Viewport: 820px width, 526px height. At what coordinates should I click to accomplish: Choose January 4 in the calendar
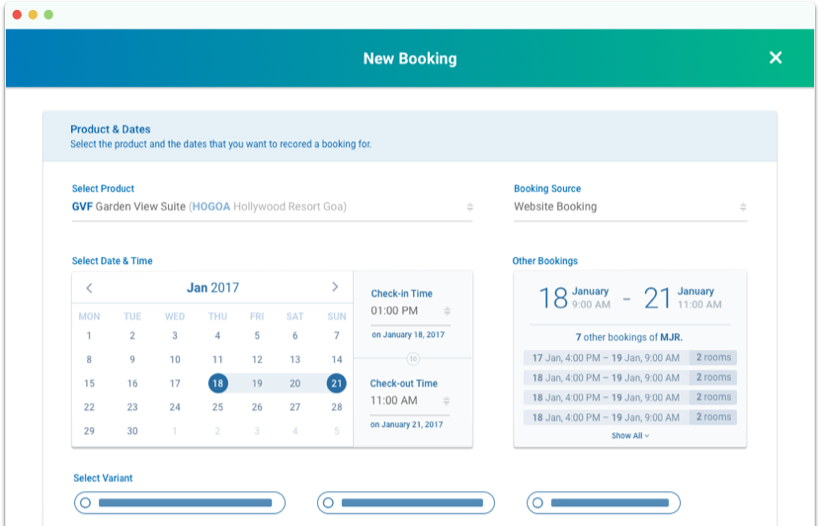218,336
